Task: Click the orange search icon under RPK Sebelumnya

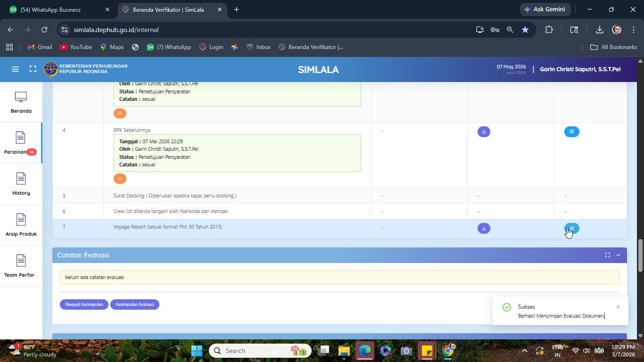Action: [120, 179]
